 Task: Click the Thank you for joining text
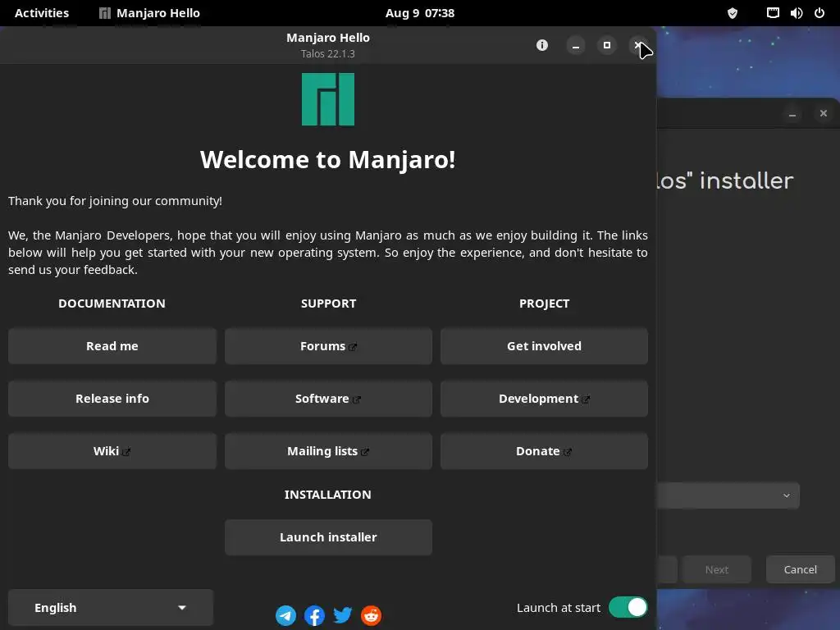pyautogui.click(x=115, y=201)
